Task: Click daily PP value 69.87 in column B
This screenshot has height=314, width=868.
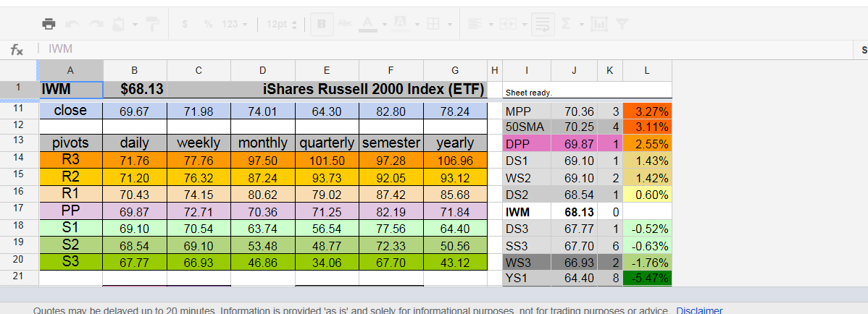Action: [135, 211]
